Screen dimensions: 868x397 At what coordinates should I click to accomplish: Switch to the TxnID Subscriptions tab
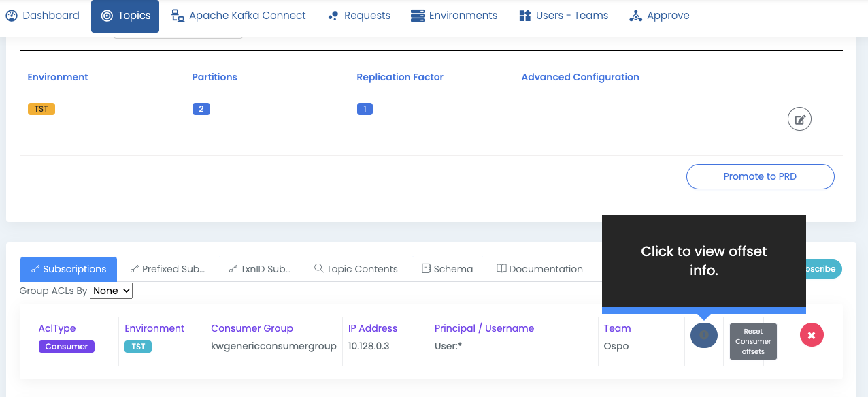click(x=260, y=269)
